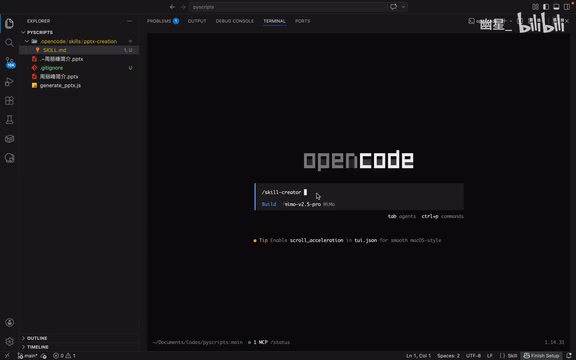Open the Accounts icon in activity bar
The image size is (576, 360).
(x=9, y=322)
